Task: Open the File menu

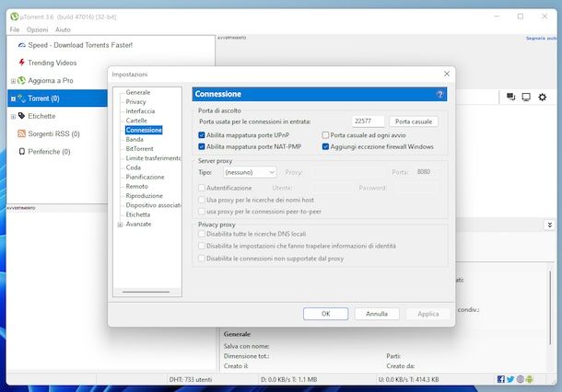Action: (15, 29)
